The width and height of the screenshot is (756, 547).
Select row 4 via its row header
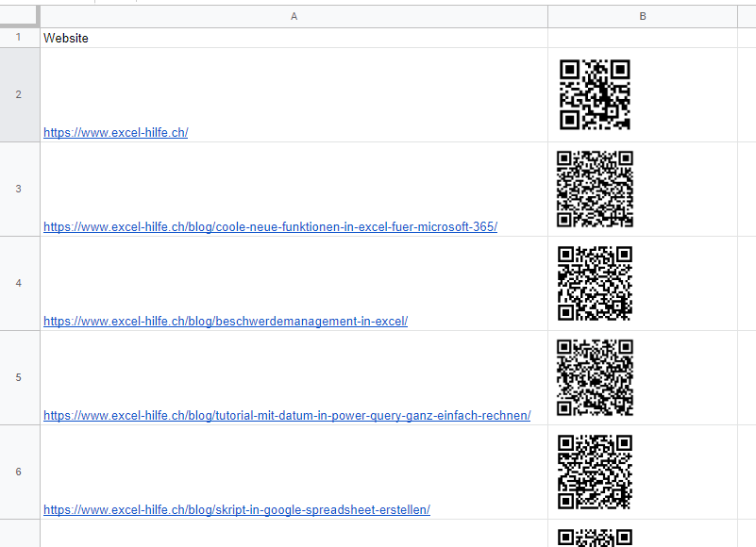pos(18,283)
